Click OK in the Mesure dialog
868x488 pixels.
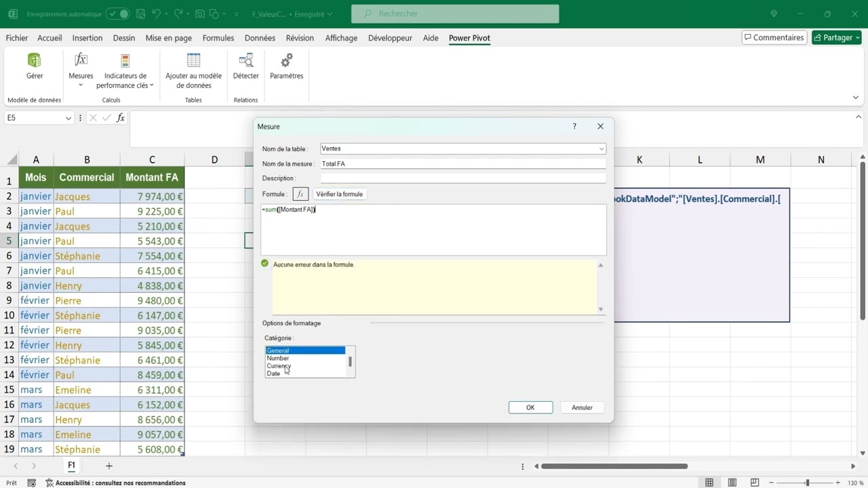(x=530, y=407)
